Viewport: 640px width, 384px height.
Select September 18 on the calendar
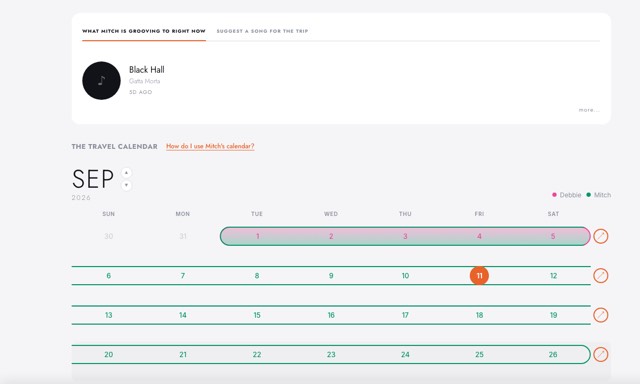click(479, 315)
